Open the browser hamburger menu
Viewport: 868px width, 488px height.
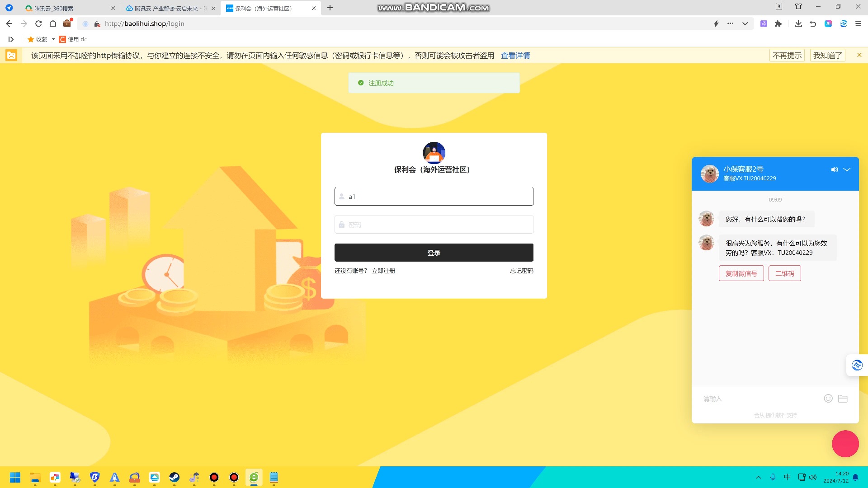[858, 23]
